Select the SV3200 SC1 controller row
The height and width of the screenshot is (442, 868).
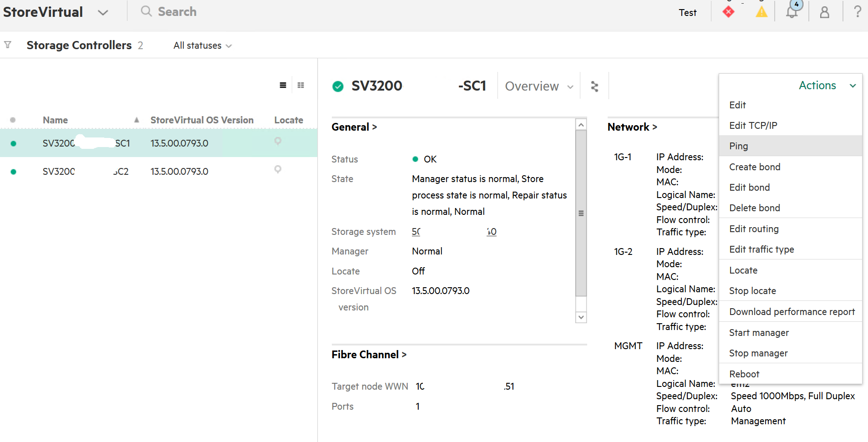158,143
